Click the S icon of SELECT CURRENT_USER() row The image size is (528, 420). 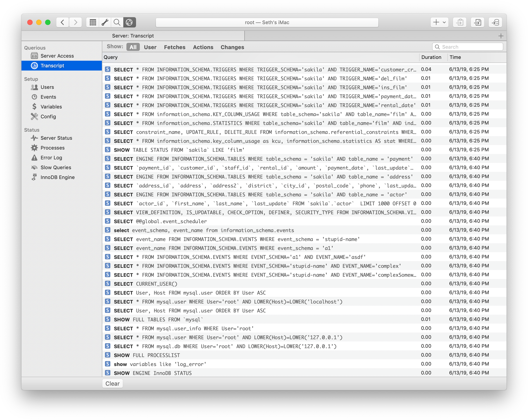tap(107, 283)
